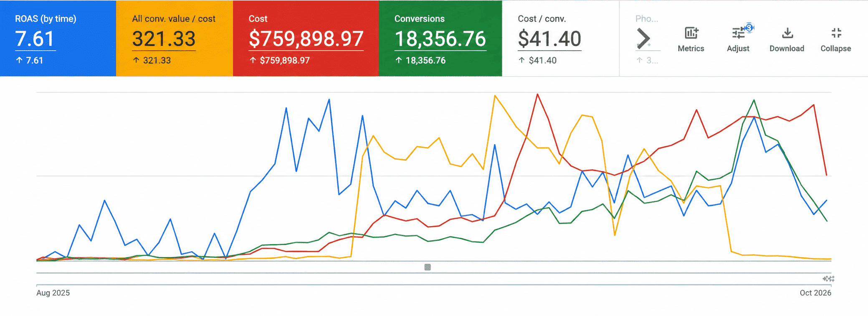
Task: Click the 18,356.76 conversions value
Action: 440,39
